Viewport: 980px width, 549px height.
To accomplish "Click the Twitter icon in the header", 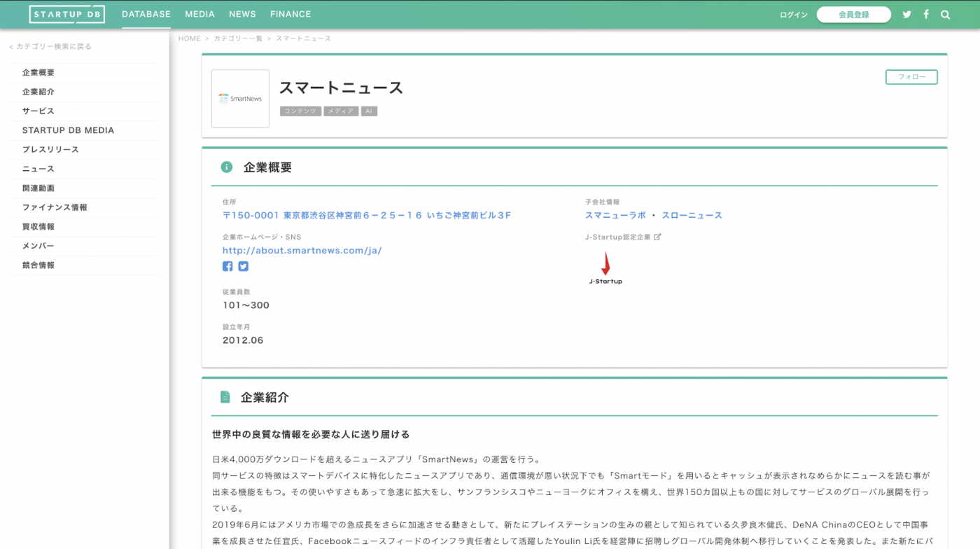I will point(906,14).
